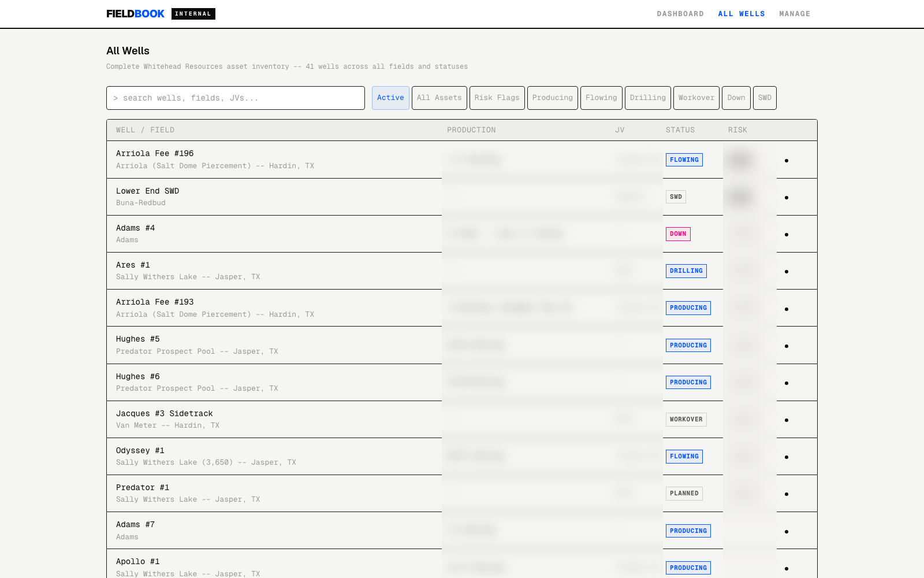Click the dot icon in Hughes #5 row

coord(787,346)
